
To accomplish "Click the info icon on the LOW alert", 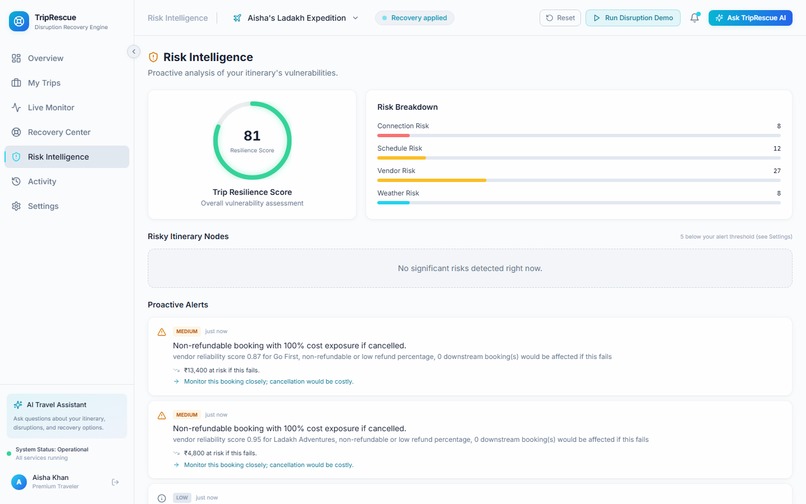I will coord(161,498).
